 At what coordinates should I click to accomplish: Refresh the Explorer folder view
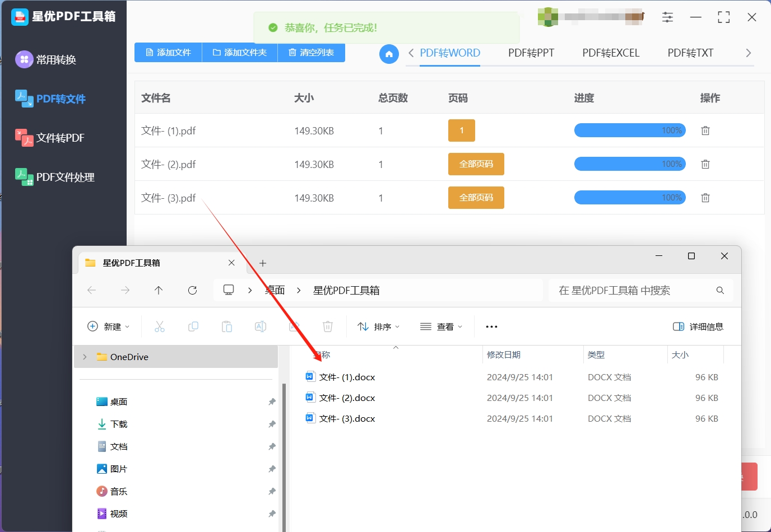coord(192,290)
